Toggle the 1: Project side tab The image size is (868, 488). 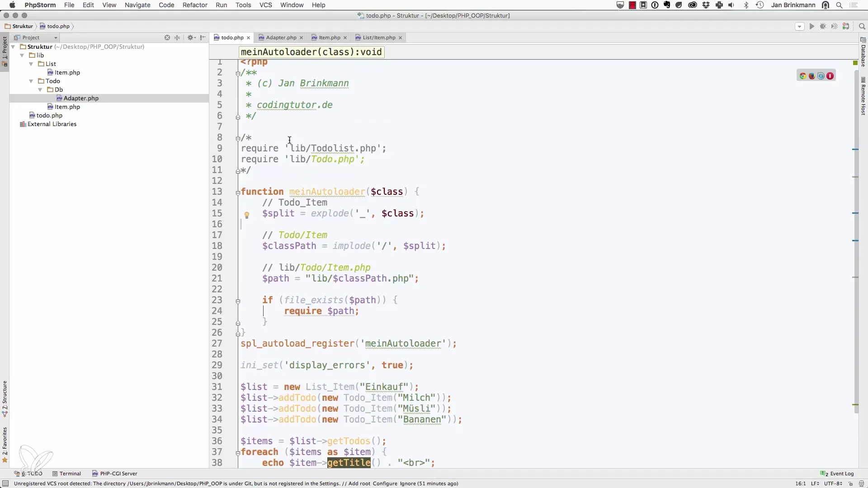(5, 51)
